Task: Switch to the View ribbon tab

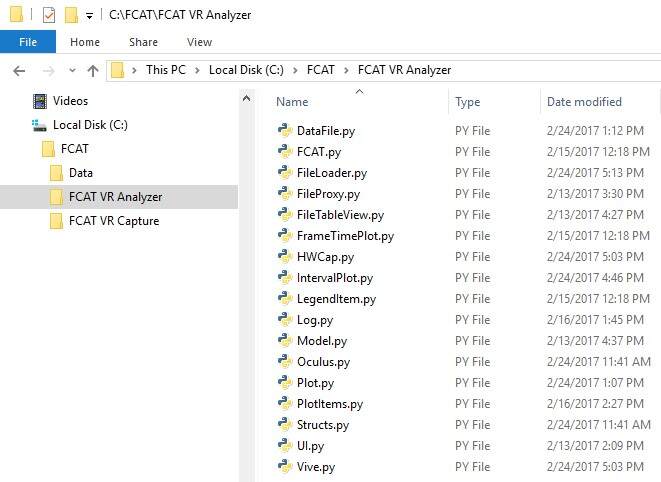Action: click(199, 42)
